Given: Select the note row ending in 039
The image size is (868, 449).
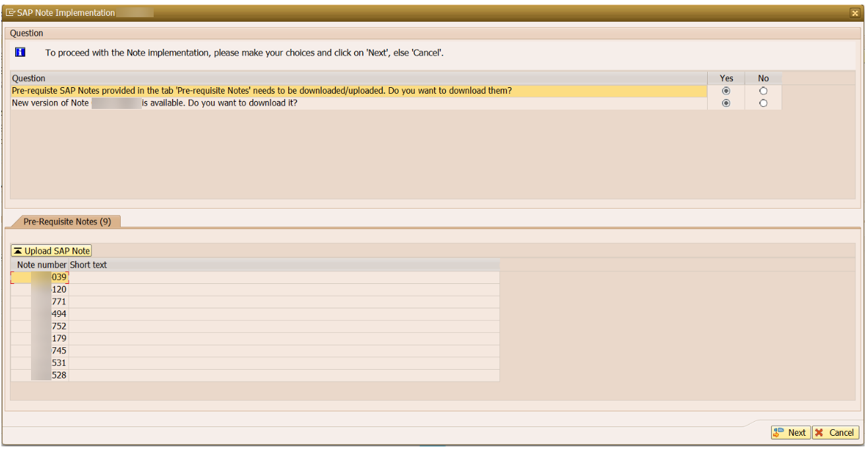Looking at the screenshot, I should [255, 277].
